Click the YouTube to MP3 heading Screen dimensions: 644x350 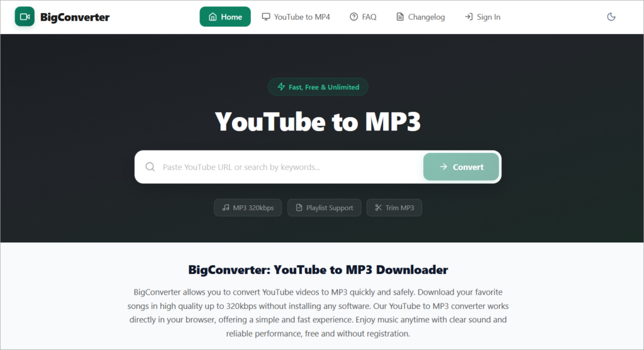pyautogui.click(x=318, y=121)
